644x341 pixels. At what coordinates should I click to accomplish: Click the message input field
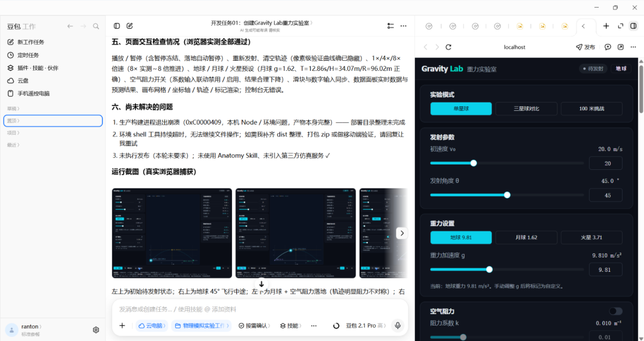tap(259, 309)
